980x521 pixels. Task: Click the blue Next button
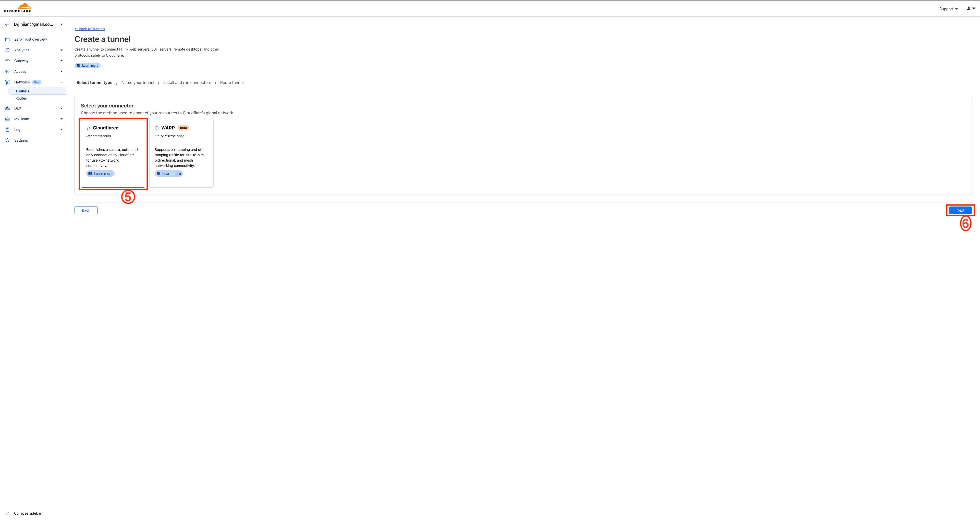click(x=960, y=210)
